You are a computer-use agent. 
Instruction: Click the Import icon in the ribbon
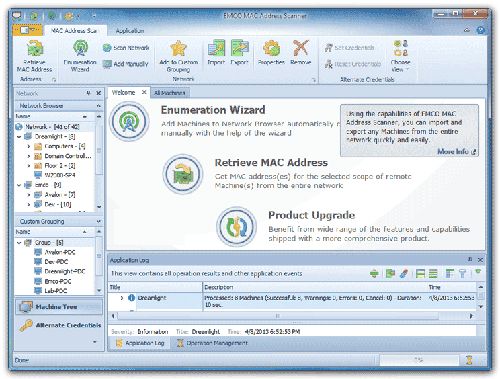[216, 48]
